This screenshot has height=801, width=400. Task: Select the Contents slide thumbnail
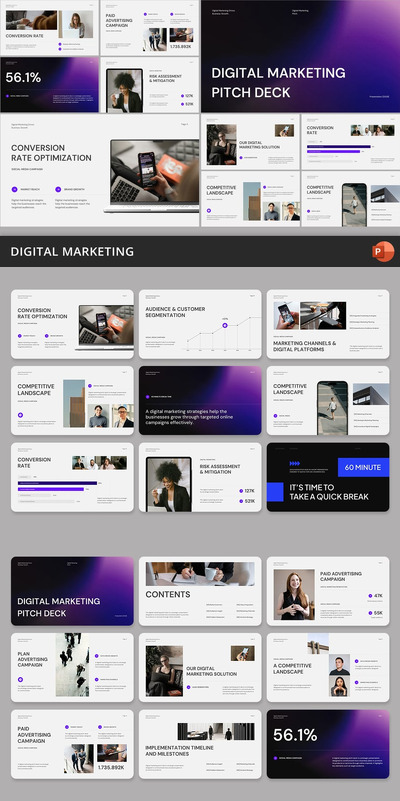200,591
